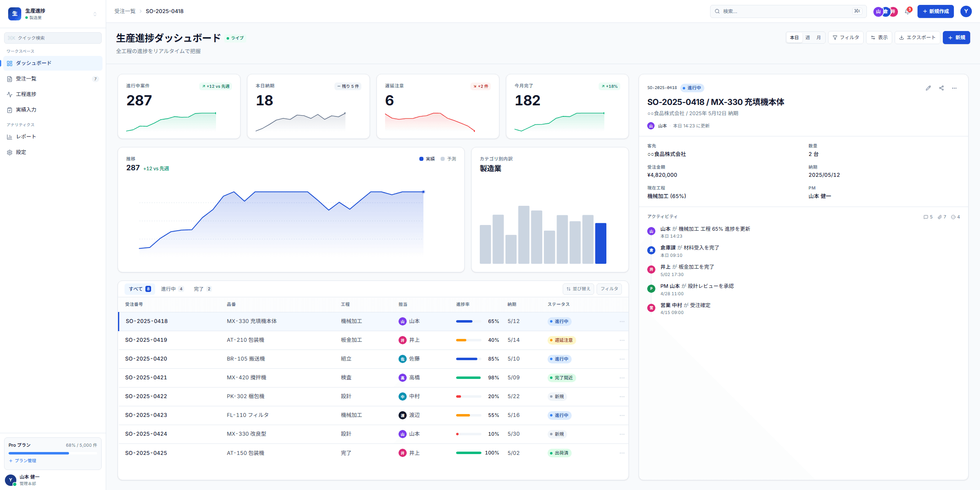Click the user avatar Y in top bar
This screenshot has height=490, width=980.
966,11
